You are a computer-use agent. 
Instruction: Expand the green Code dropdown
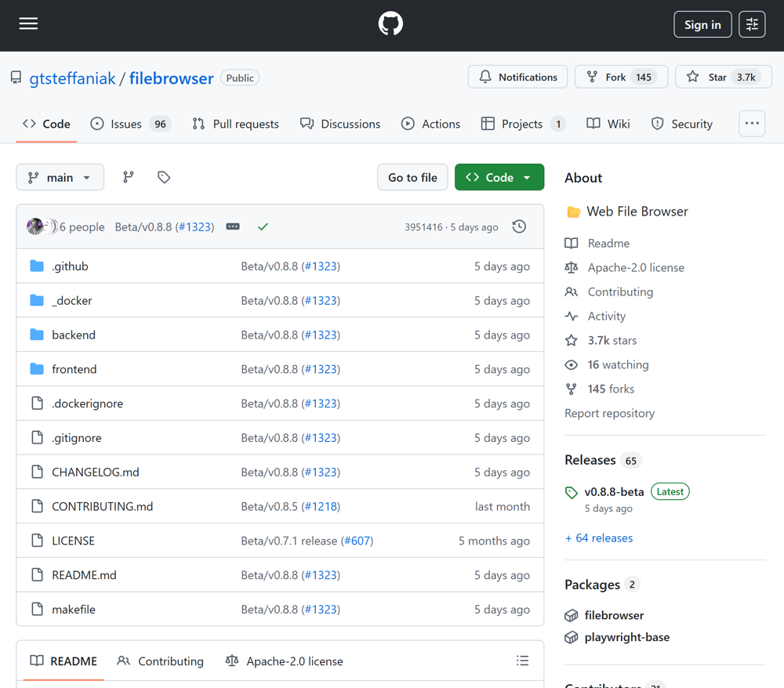pyautogui.click(x=499, y=178)
